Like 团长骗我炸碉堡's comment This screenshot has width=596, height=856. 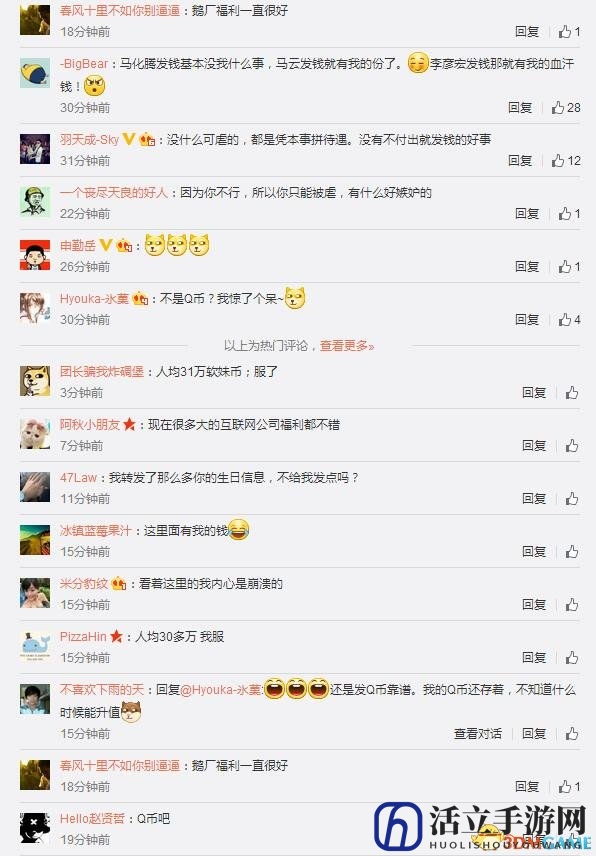(571, 393)
